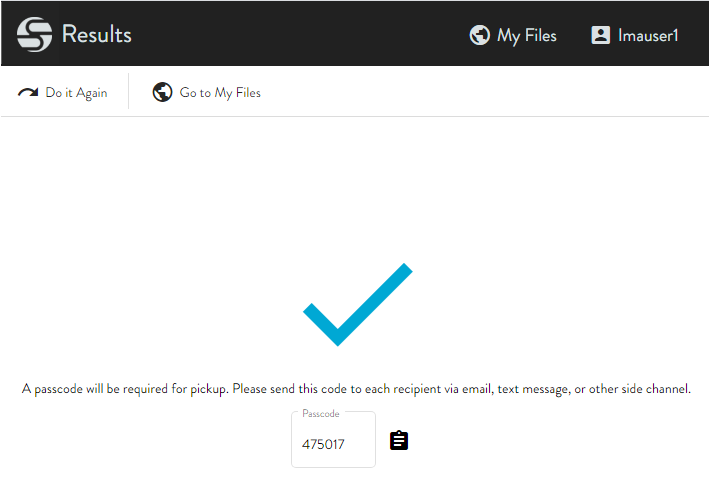Click globe icon next to Go to My Files

162,93
